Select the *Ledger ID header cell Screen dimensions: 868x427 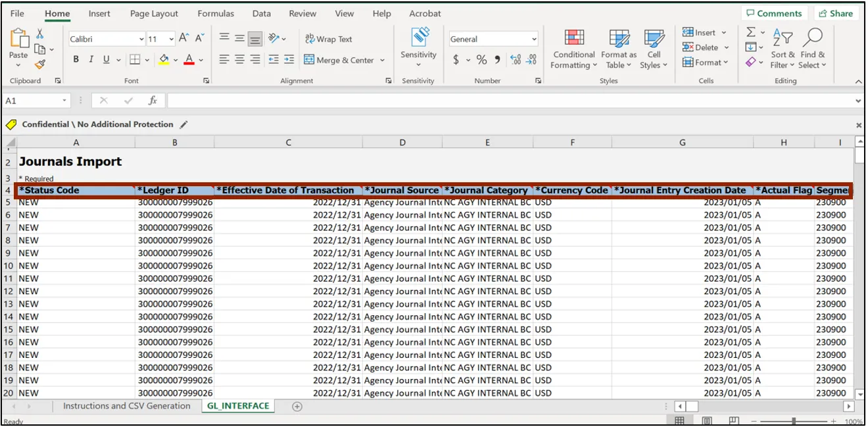(174, 190)
